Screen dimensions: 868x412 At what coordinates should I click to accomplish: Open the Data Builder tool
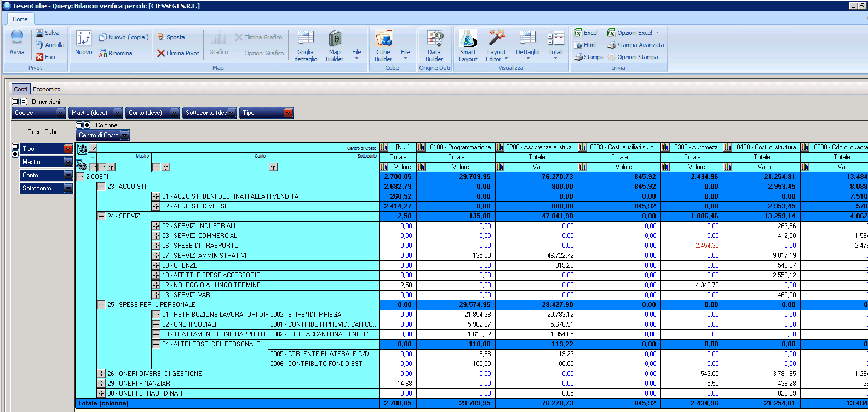pos(434,46)
